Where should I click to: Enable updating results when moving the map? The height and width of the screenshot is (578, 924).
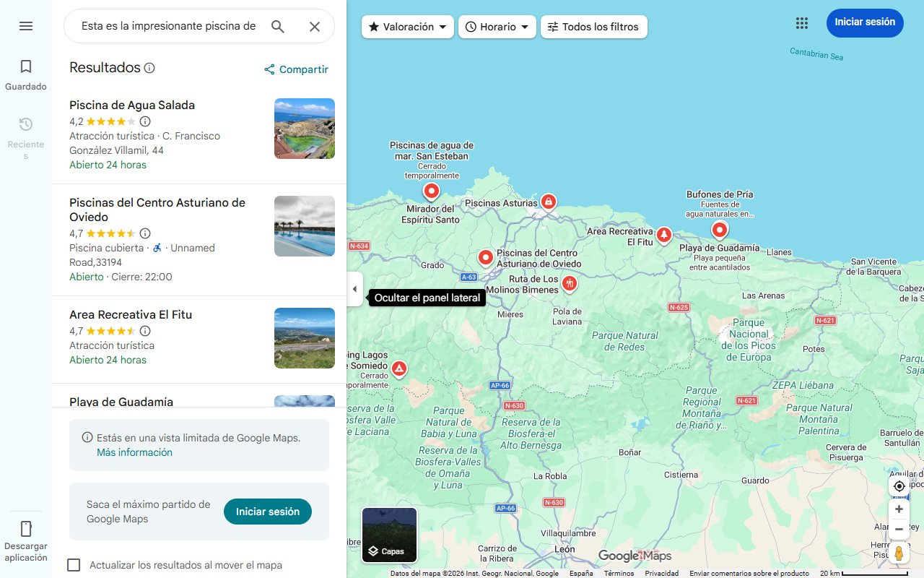[x=74, y=565]
